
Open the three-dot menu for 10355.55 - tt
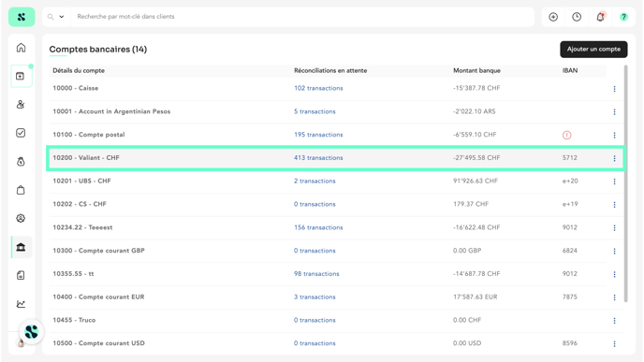click(614, 274)
